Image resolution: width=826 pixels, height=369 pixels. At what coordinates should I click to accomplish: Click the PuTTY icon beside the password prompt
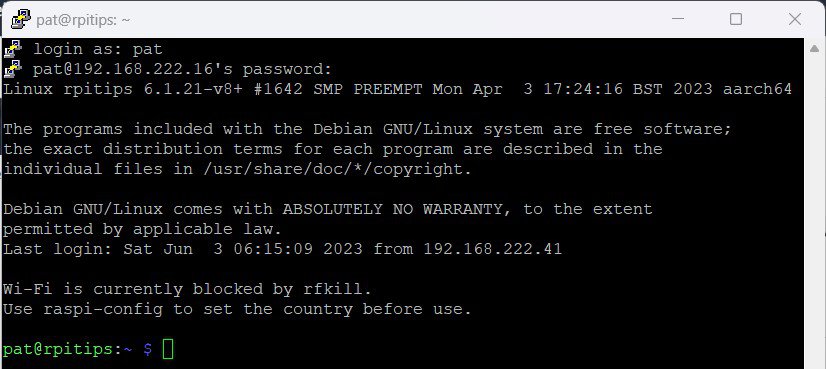(13, 69)
